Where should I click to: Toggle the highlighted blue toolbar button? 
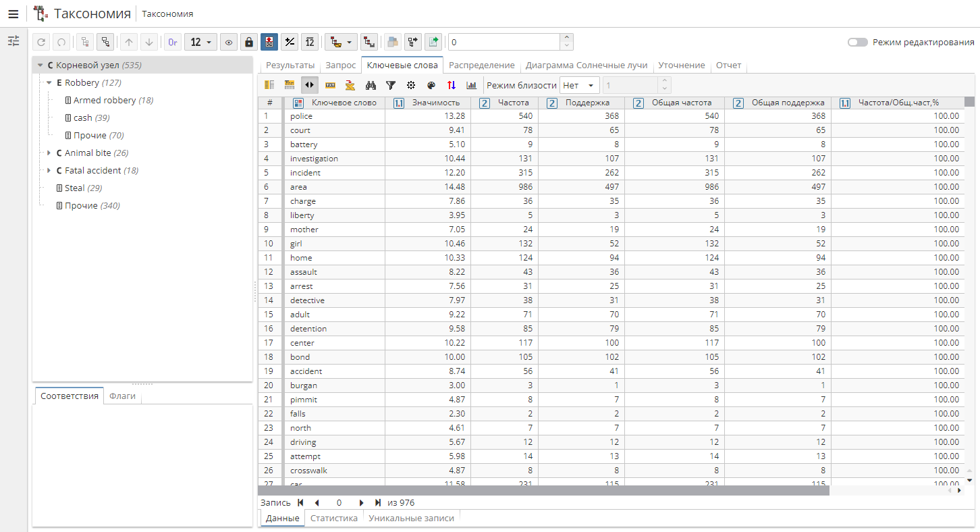[269, 42]
